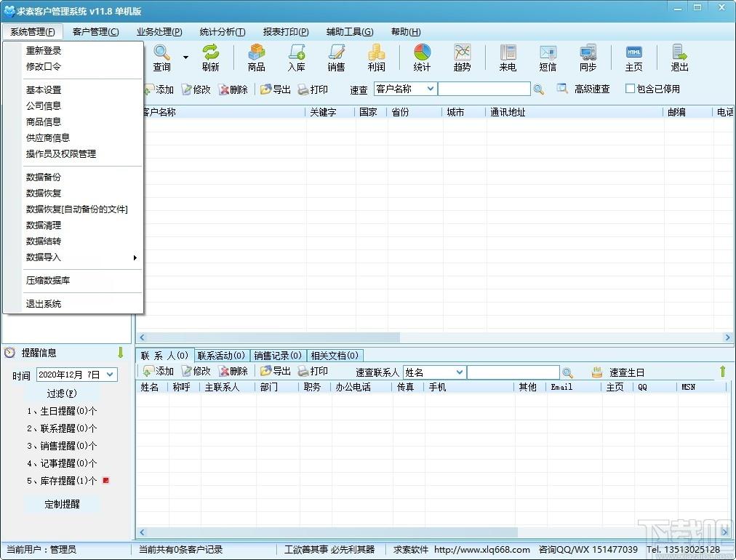Viewport: 736px width, 560px height.
Task: Click 导出 in the customer list toolbar
Action: point(276,89)
